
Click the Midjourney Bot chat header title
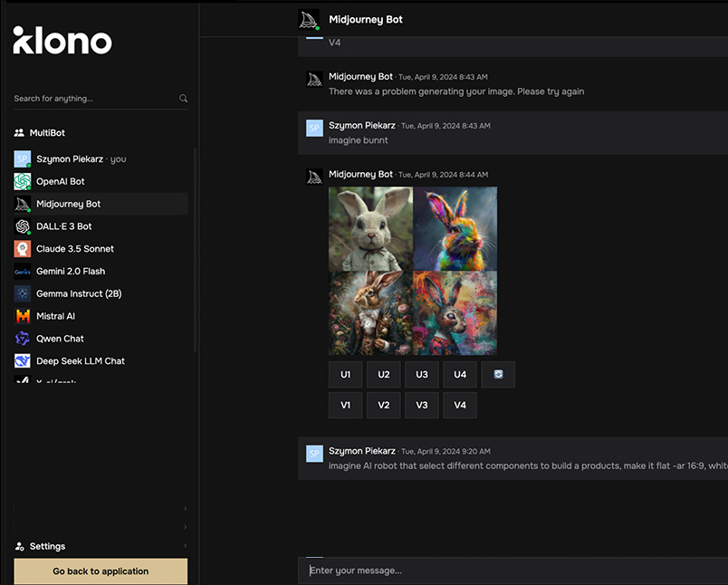366,20
